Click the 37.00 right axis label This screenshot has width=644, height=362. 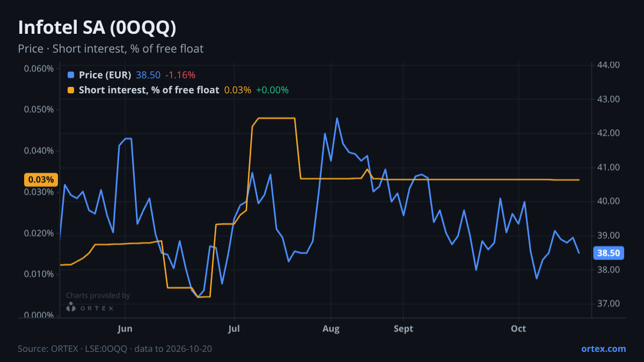coord(608,304)
